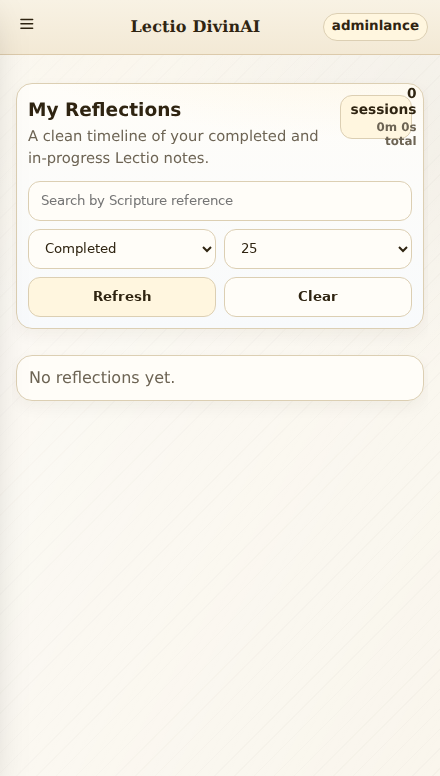Click the My Reflections heading
The image size is (440, 776).
[104, 109]
